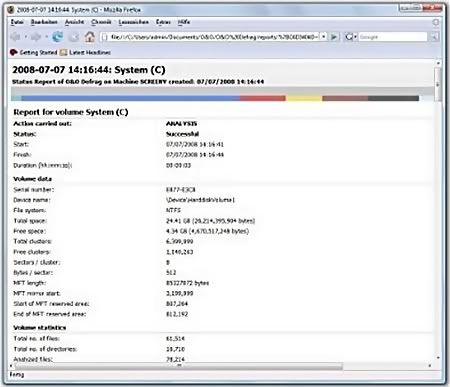This screenshot has height=387, width=450.
Task: Click the Device name value '\Device\HarddiskVolume1'
Action: (x=200, y=200)
